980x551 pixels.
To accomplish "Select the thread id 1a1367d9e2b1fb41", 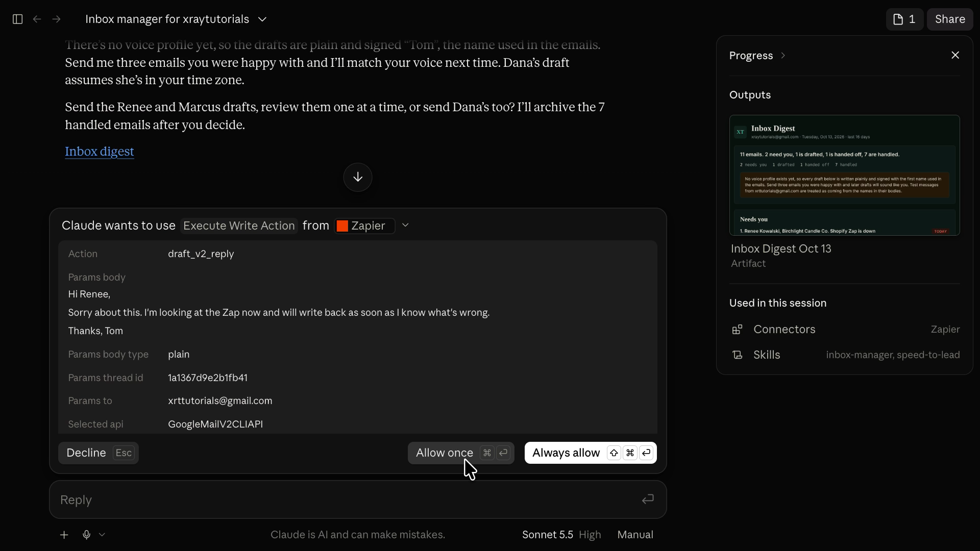I will click(x=208, y=378).
